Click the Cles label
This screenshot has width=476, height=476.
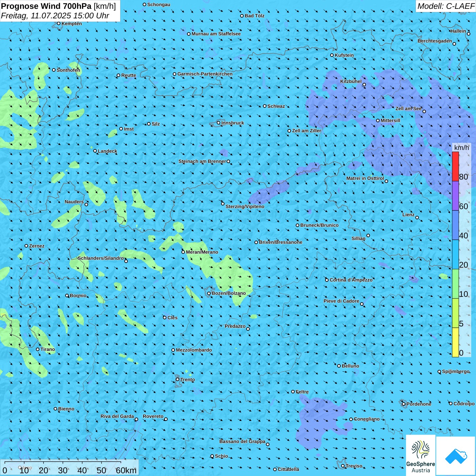pyautogui.click(x=172, y=318)
